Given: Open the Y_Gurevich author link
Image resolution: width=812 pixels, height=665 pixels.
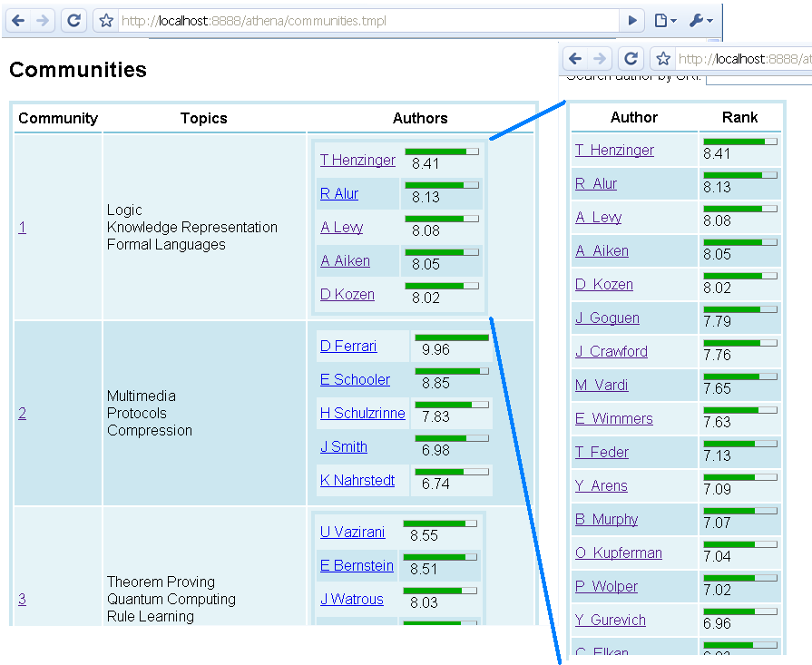Looking at the screenshot, I should click(x=610, y=620).
